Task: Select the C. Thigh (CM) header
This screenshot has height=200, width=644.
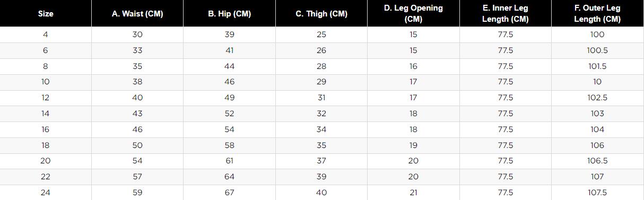Action: point(321,14)
